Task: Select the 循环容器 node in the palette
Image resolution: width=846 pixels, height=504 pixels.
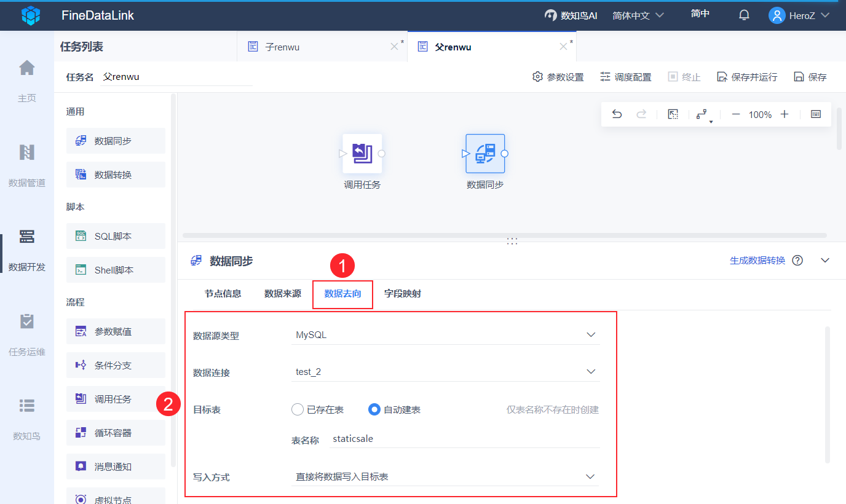Action: [x=116, y=433]
